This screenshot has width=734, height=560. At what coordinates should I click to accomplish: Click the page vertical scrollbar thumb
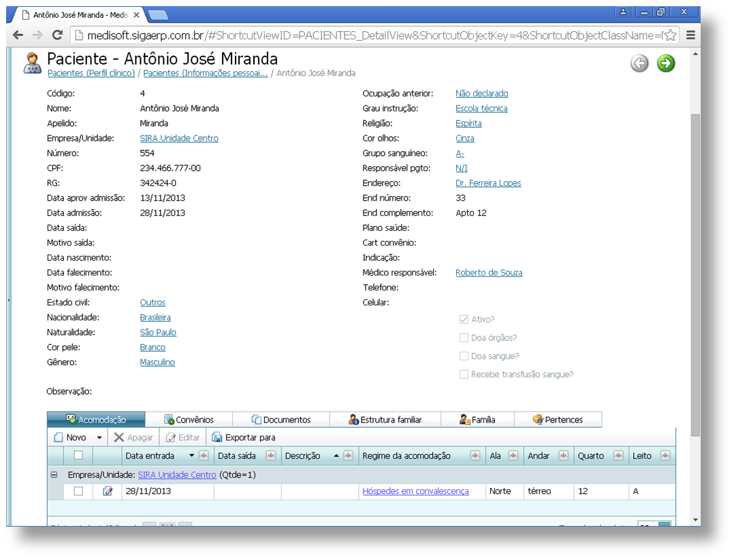[695, 276]
